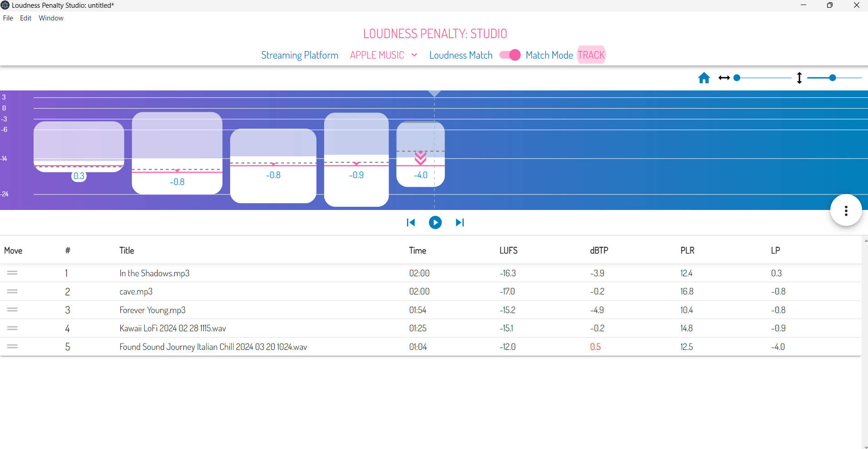Click the -16.3 LUFS value
Screen dimensions: 868x449
pyautogui.click(x=508, y=273)
